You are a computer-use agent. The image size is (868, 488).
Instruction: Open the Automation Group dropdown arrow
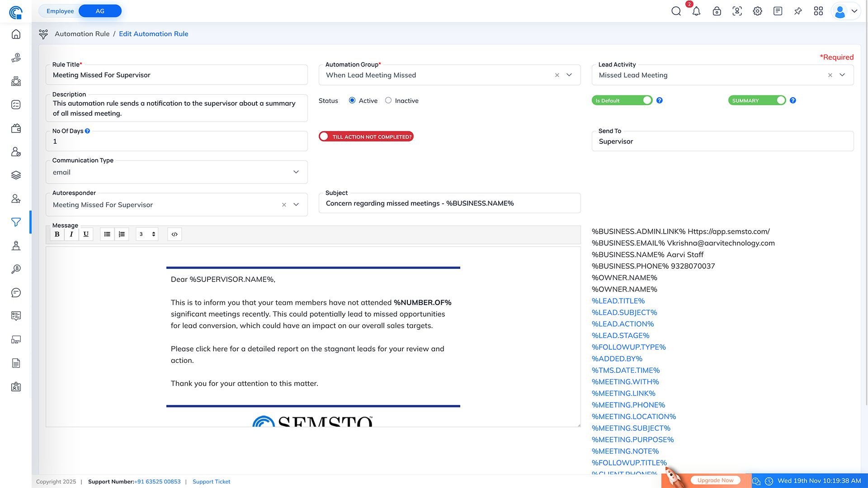(569, 75)
